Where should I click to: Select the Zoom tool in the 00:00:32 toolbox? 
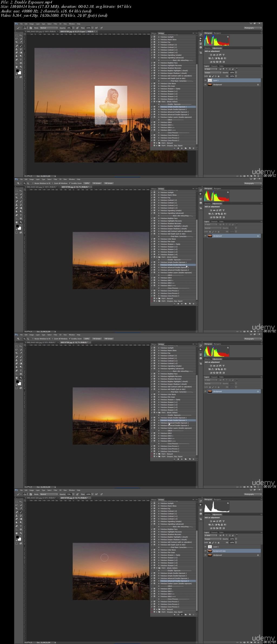21,67
